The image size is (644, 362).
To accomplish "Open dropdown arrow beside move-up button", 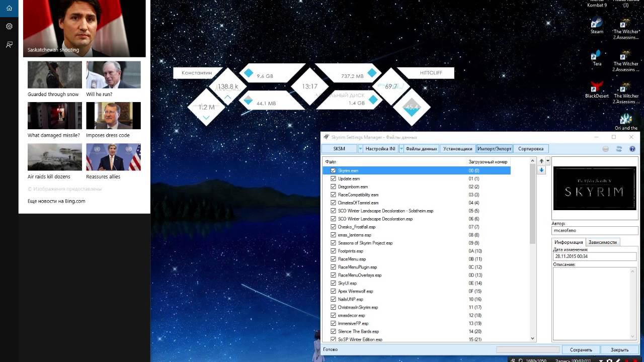I will pyautogui.click(x=548, y=161).
